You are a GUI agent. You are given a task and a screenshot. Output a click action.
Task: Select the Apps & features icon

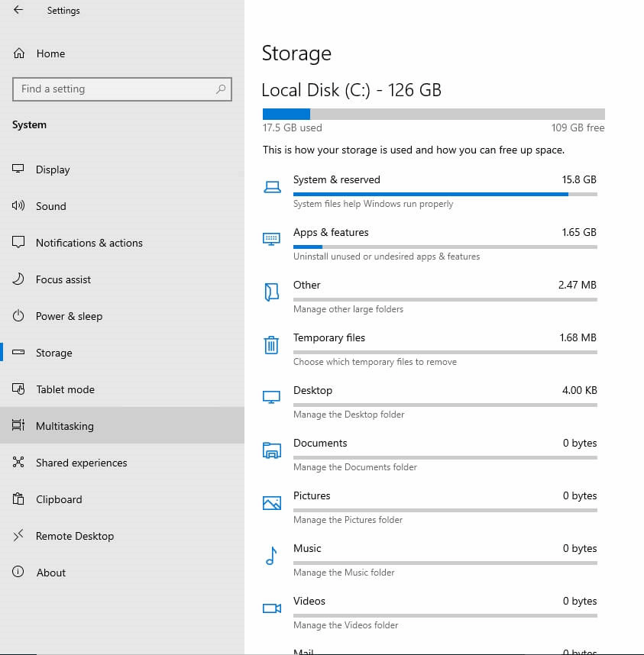pyautogui.click(x=271, y=238)
